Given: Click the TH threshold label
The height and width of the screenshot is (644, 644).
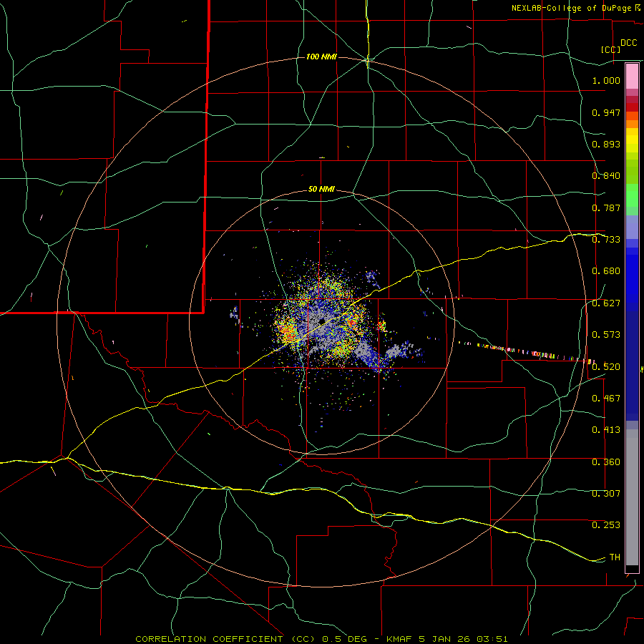Looking at the screenshot, I should (x=615, y=557).
